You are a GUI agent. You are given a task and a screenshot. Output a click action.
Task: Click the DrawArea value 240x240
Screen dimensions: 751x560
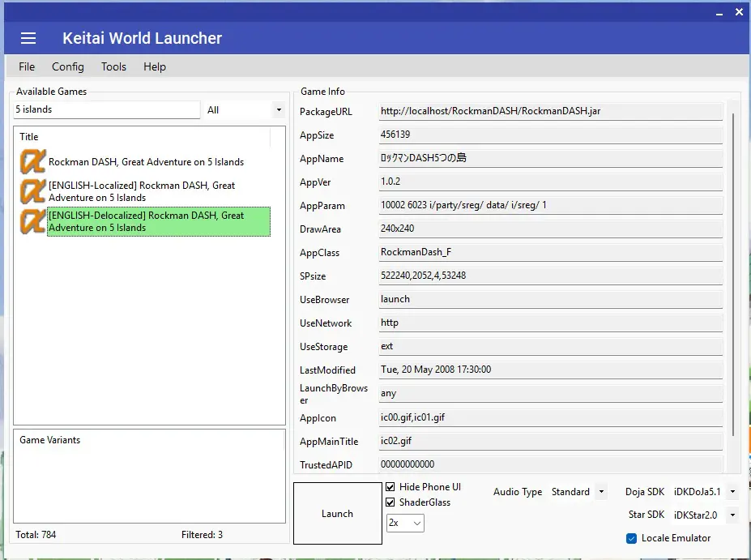(550, 229)
